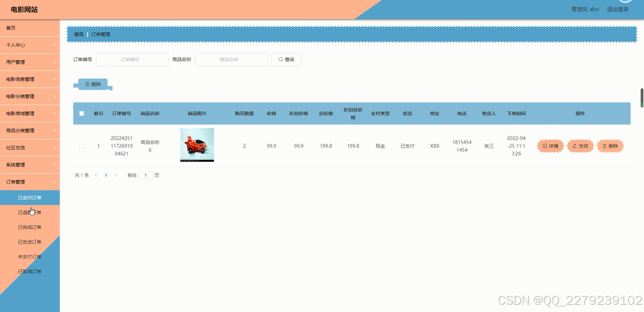Click page number 1 in pagination
Viewport: 644px width, 312px height.
(x=105, y=175)
